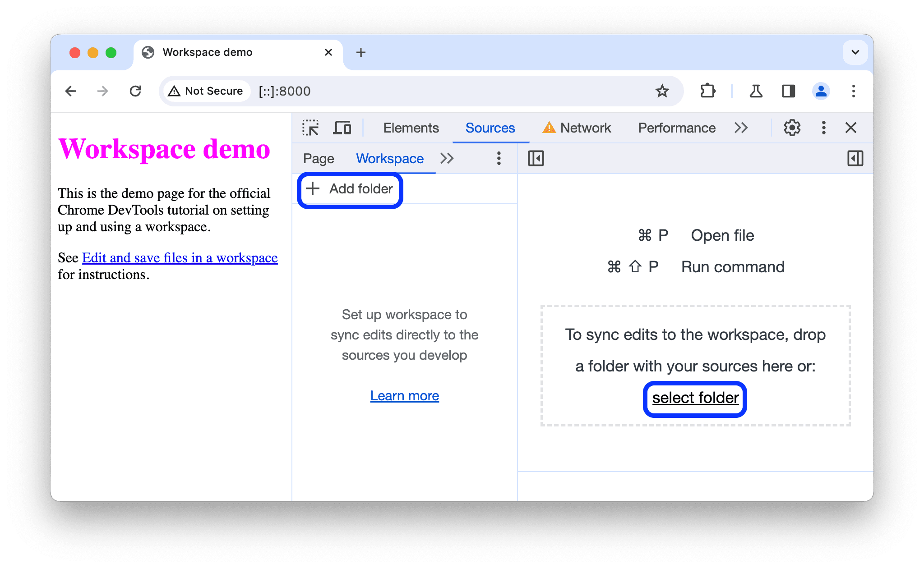This screenshot has width=924, height=568.
Task: Click the Page tab in Sources
Action: [x=319, y=158]
